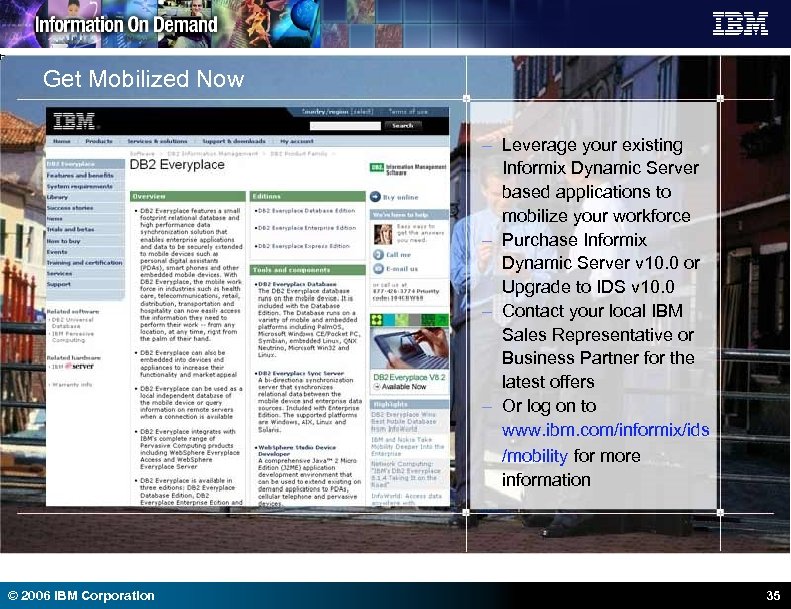Viewport: 791px width, 609px height.
Task: Click the Terms of use link
Action: 408,112
